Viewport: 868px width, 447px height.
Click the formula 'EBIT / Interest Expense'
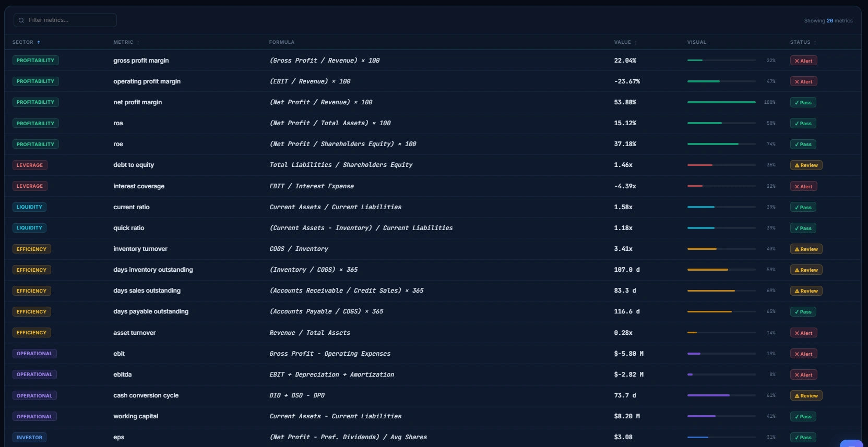coord(312,186)
